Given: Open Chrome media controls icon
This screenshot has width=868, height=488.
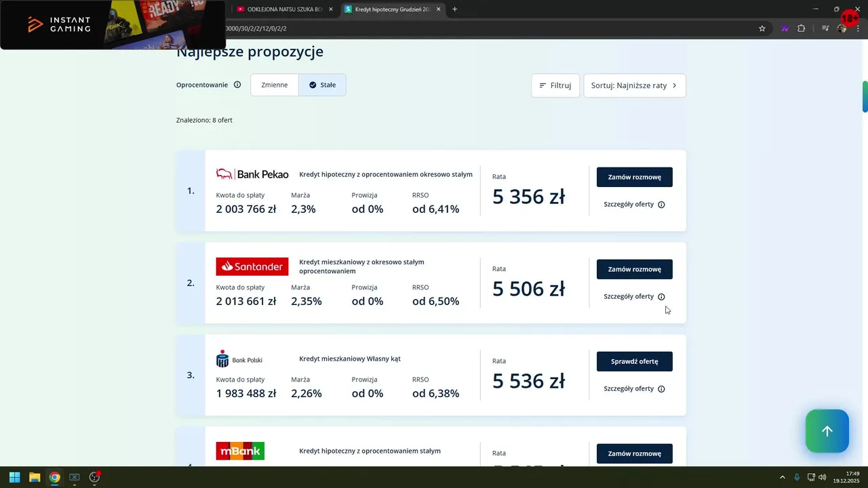Looking at the screenshot, I should point(825,28).
